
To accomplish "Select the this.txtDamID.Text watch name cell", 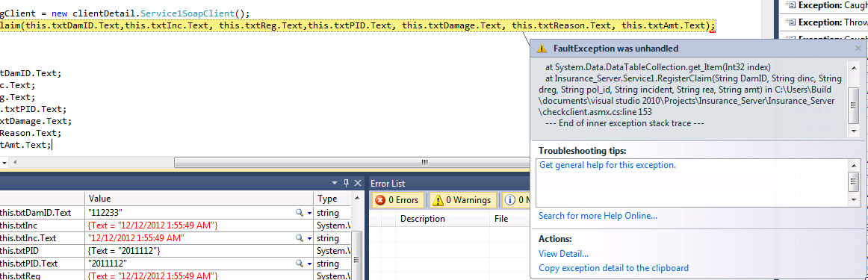I will click(x=43, y=213).
